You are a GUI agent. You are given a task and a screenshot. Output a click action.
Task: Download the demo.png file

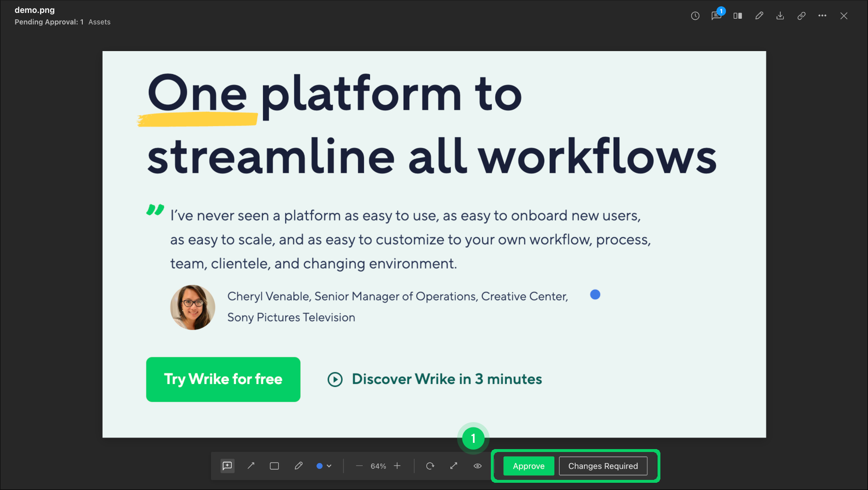click(780, 16)
